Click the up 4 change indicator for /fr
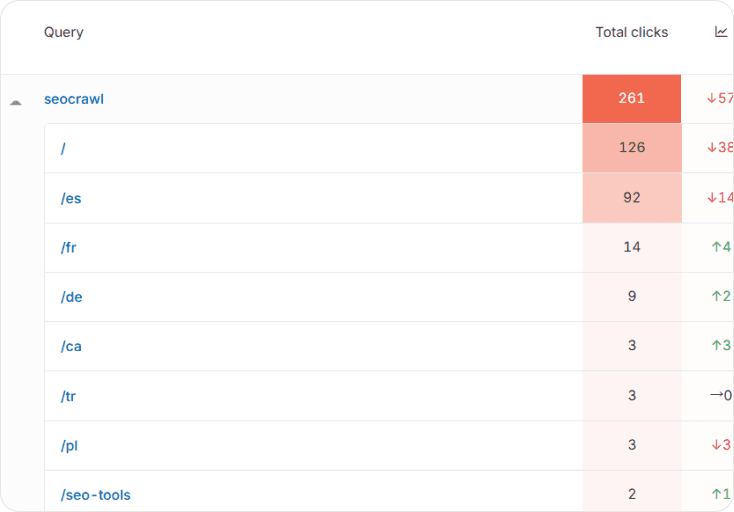The image size is (734, 512). click(x=721, y=247)
